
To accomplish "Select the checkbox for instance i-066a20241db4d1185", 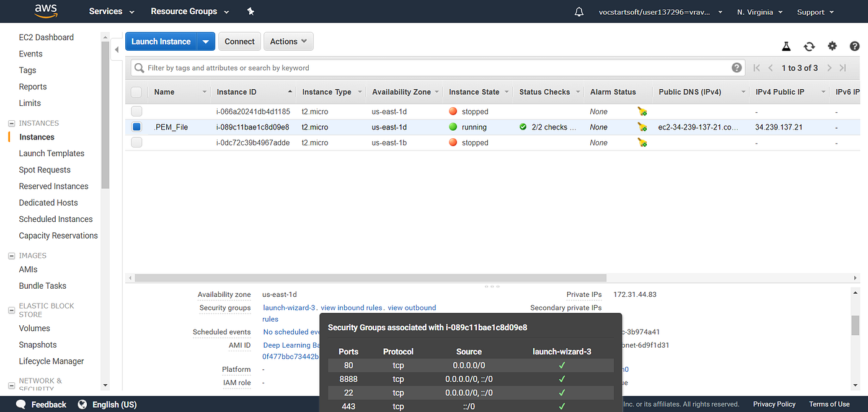I will [136, 111].
